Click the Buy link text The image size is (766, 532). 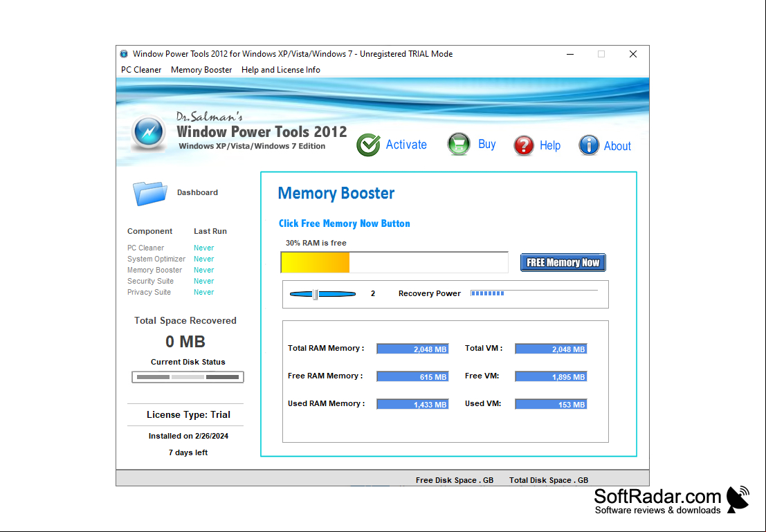click(x=487, y=144)
